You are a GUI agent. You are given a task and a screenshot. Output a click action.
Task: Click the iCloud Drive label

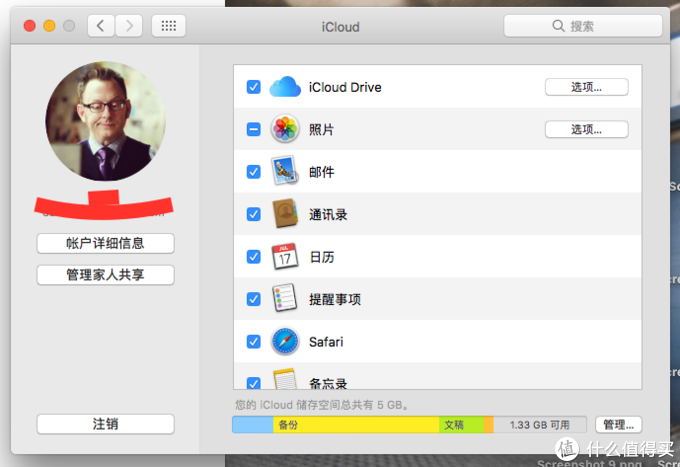345,87
